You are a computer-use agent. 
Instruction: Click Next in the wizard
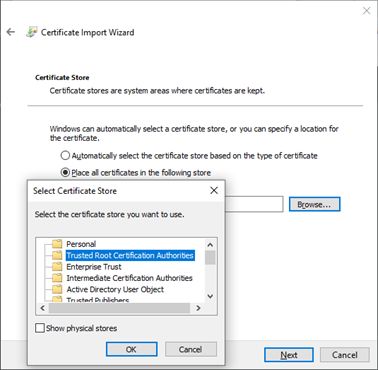coord(289,355)
